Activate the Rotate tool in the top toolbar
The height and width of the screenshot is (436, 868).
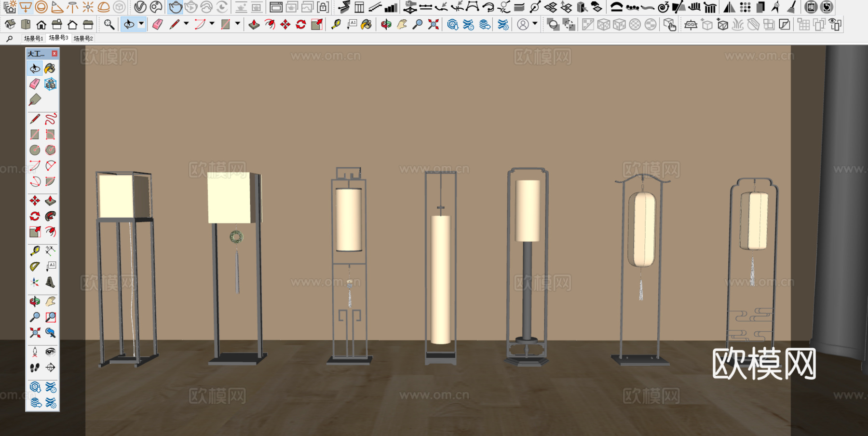tap(301, 25)
